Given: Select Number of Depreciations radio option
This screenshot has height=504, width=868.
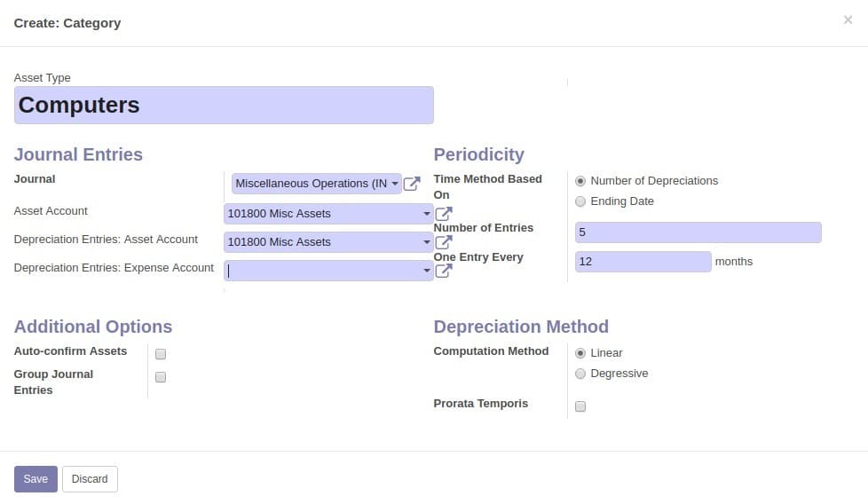Looking at the screenshot, I should tap(580, 181).
